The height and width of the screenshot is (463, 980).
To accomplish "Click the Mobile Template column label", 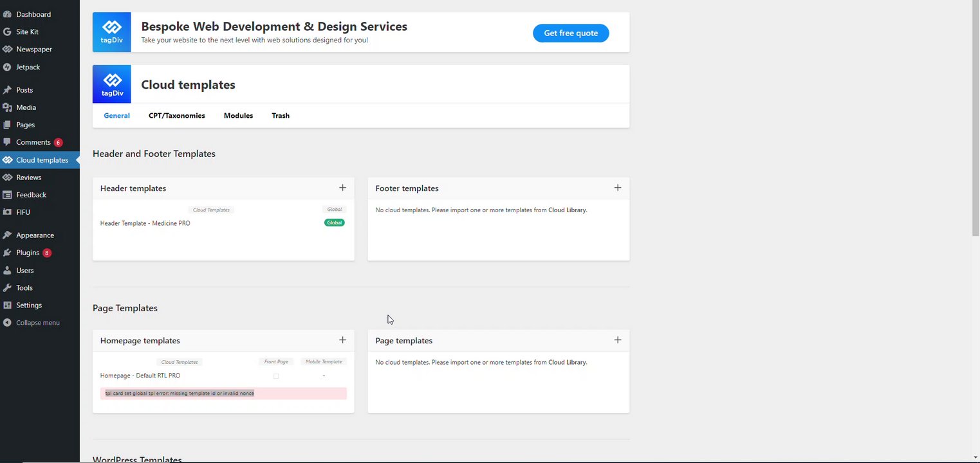I will click(x=324, y=362).
